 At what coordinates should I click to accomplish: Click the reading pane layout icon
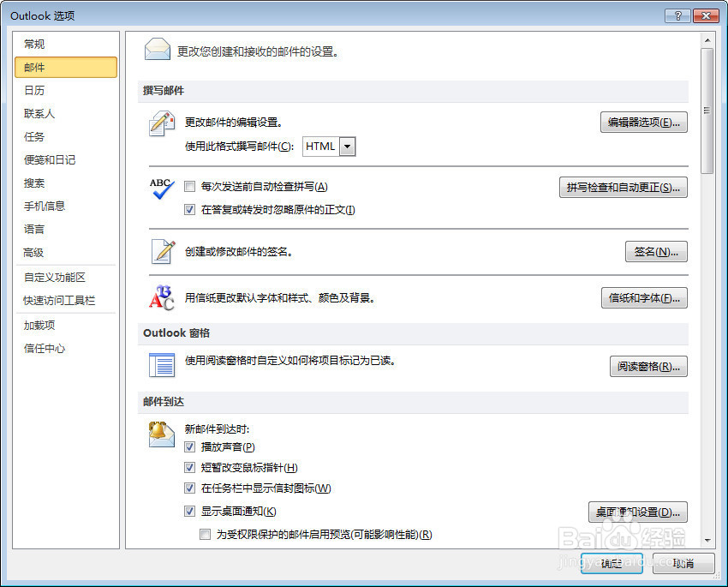pos(162,364)
